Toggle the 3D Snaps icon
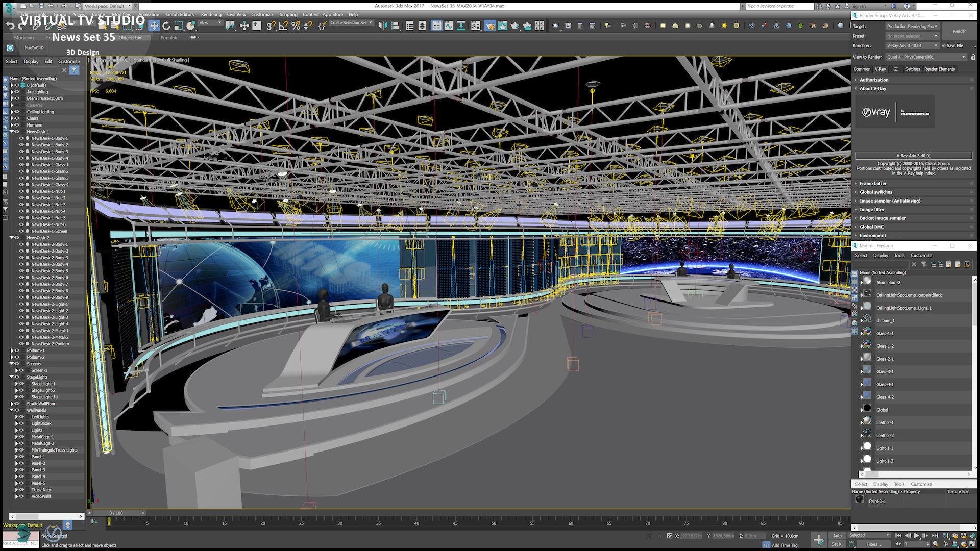This screenshot has width=980, height=551. pos(271,26)
